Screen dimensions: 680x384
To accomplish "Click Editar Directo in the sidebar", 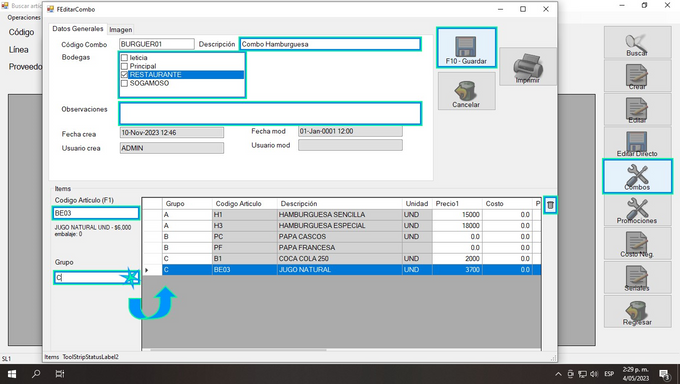I will [x=637, y=143].
